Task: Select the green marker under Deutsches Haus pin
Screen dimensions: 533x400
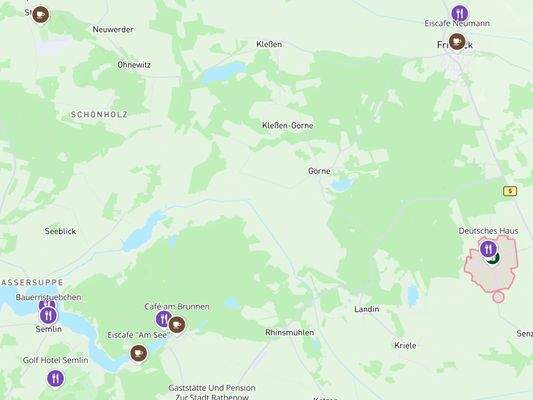Action: (x=494, y=260)
